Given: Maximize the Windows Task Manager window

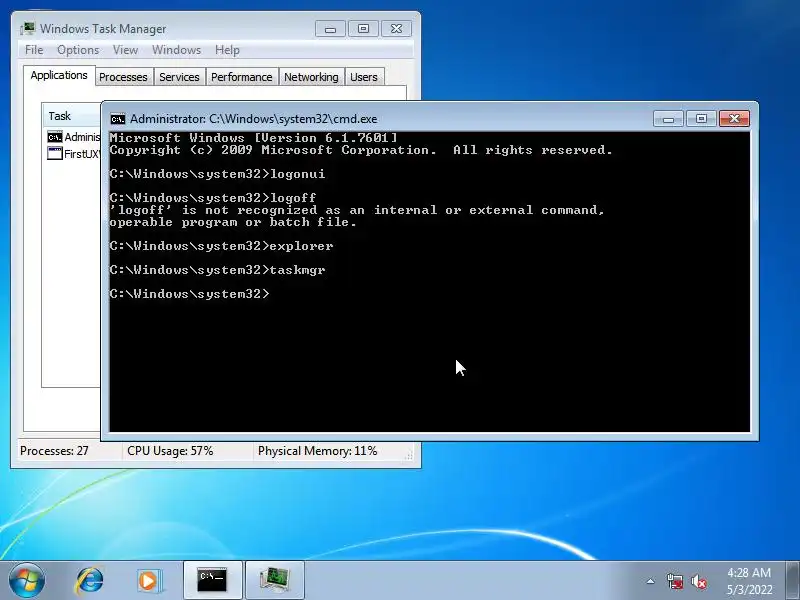Looking at the screenshot, I should (363, 29).
